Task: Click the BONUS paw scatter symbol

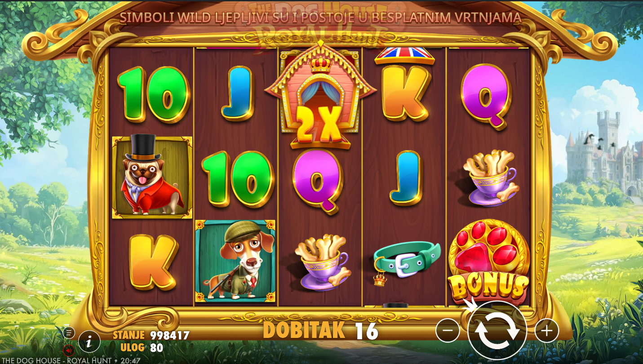Action: [x=488, y=261]
